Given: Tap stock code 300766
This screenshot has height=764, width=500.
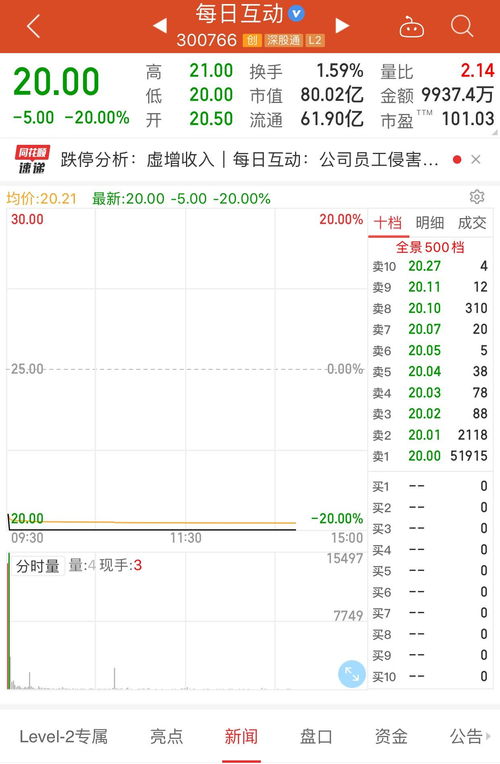Looking at the screenshot, I should click(207, 40).
